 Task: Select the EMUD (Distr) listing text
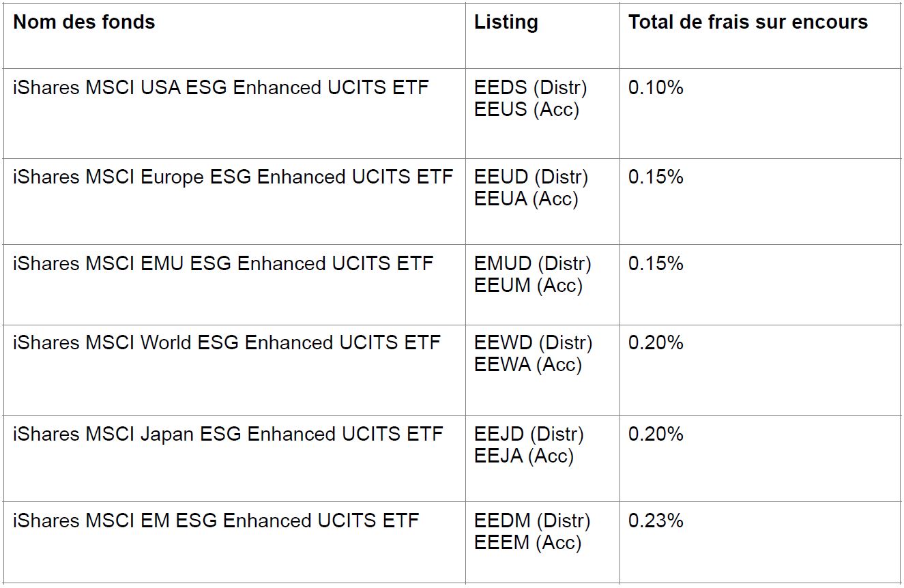pos(533,263)
